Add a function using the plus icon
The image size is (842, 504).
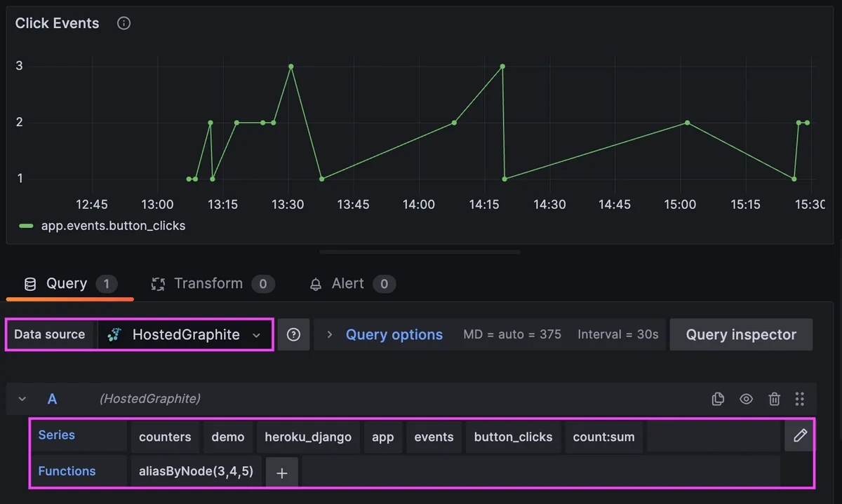coord(281,470)
